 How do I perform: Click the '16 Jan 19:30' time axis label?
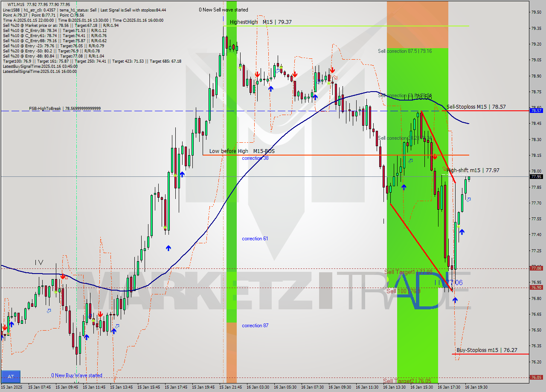coord(476,387)
